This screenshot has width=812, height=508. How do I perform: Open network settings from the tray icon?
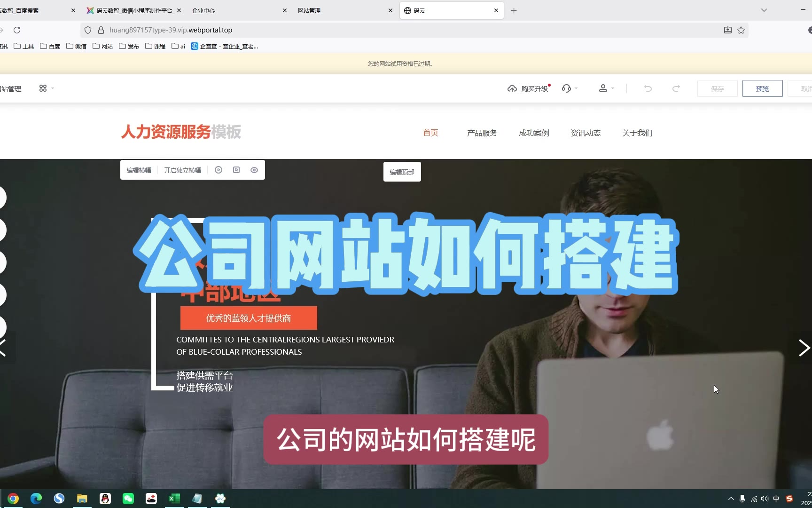(754, 499)
